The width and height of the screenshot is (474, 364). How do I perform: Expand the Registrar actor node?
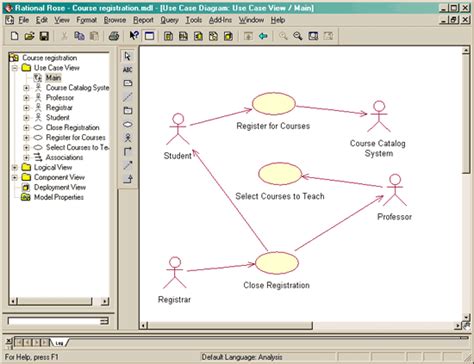[x=26, y=108]
